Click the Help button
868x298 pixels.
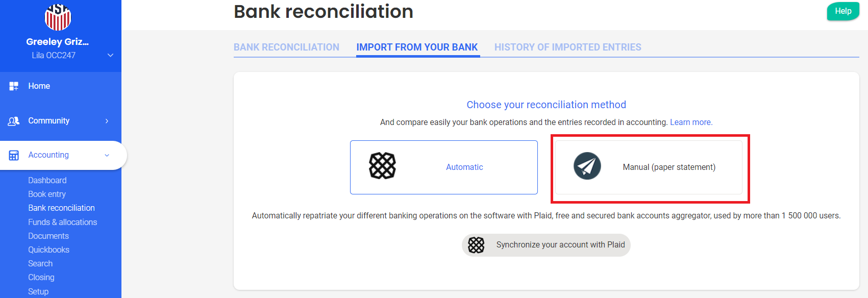pyautogui.click(x=842, y=11)
